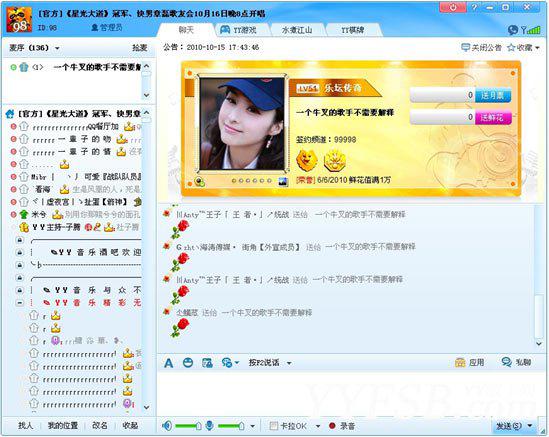Click the picture icon below the photo

pyautogui.click(x=283, y=181)
